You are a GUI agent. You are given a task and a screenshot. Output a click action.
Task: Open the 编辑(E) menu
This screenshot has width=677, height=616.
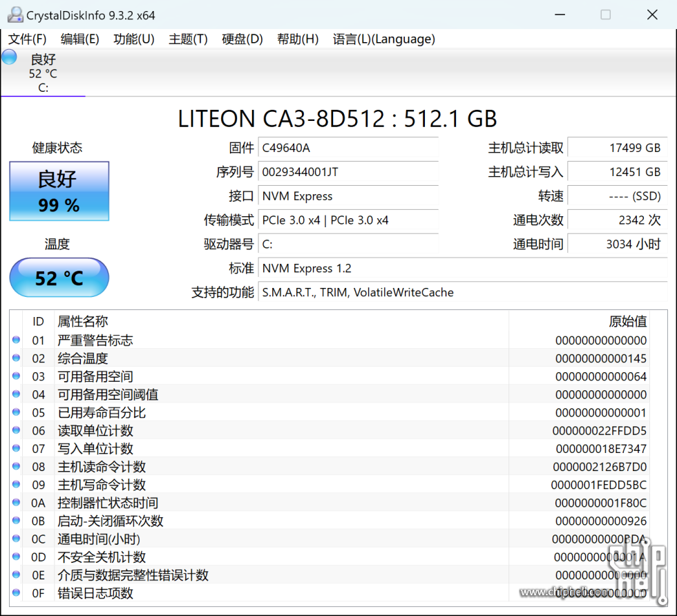pos(80,39)
